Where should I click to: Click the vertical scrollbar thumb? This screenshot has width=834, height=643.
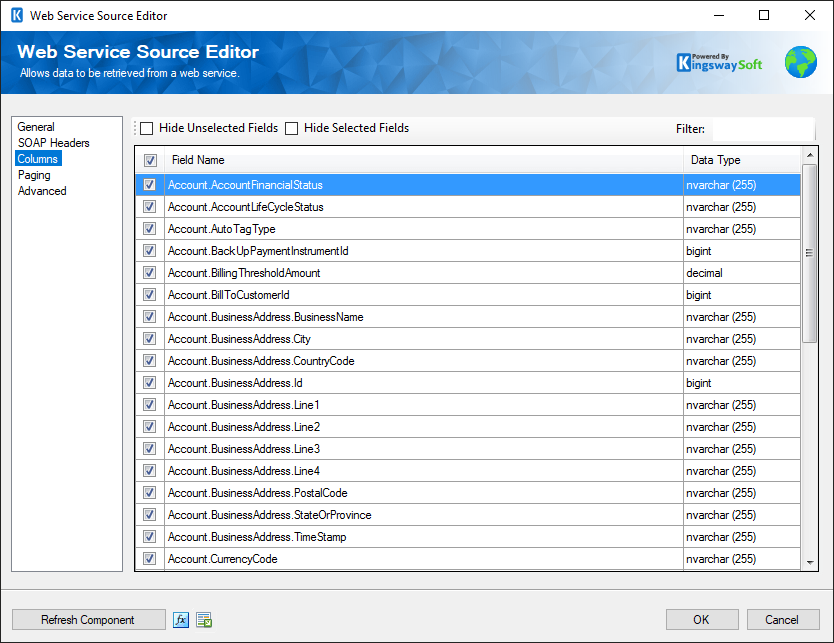[810, 253]
